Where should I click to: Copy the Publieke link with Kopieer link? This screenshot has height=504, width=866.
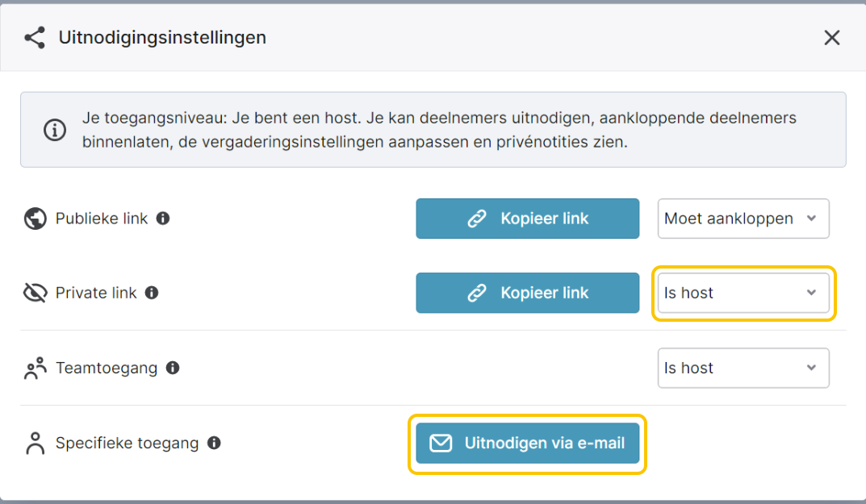point(528,219)
